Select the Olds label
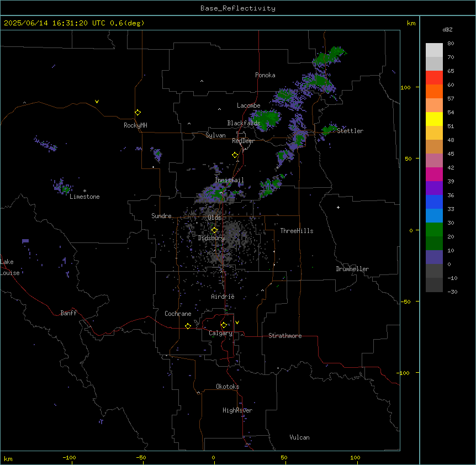 click(214, 218)
